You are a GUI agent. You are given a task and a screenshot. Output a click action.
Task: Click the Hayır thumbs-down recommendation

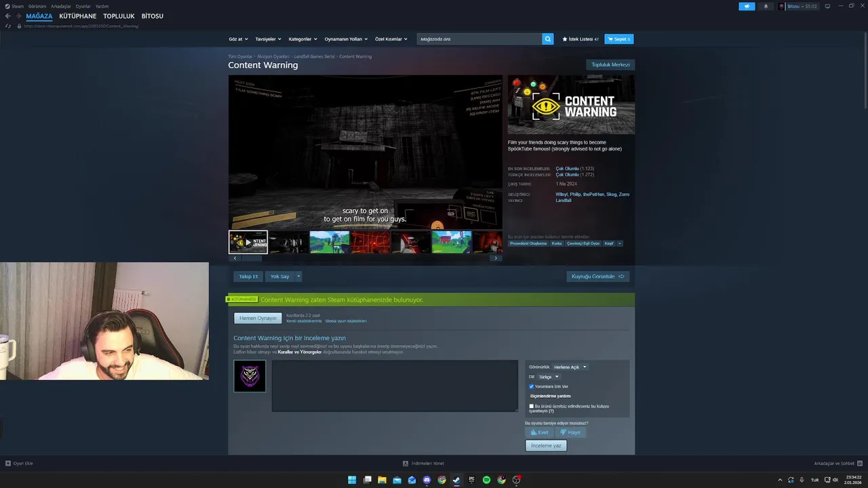tap(570, 432)
